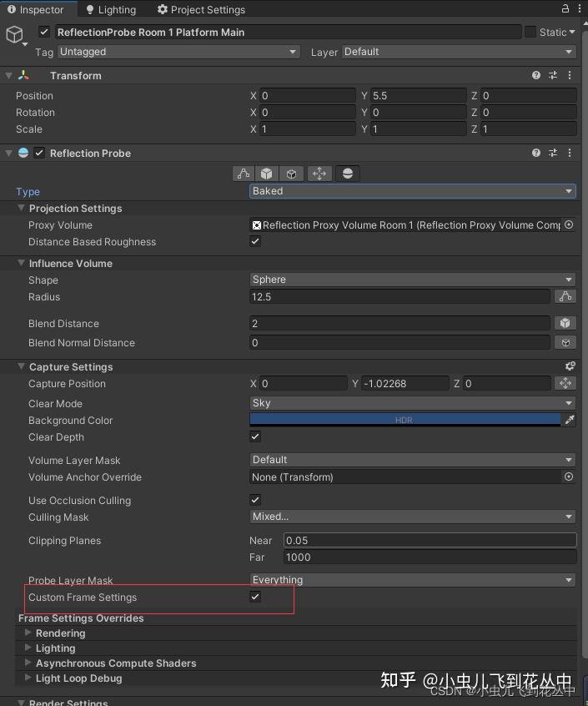Image resolution: width=588 pixels, height=706 pixels.
Task: Open the Type dropdown showing Baked
Action: [411, 191]
